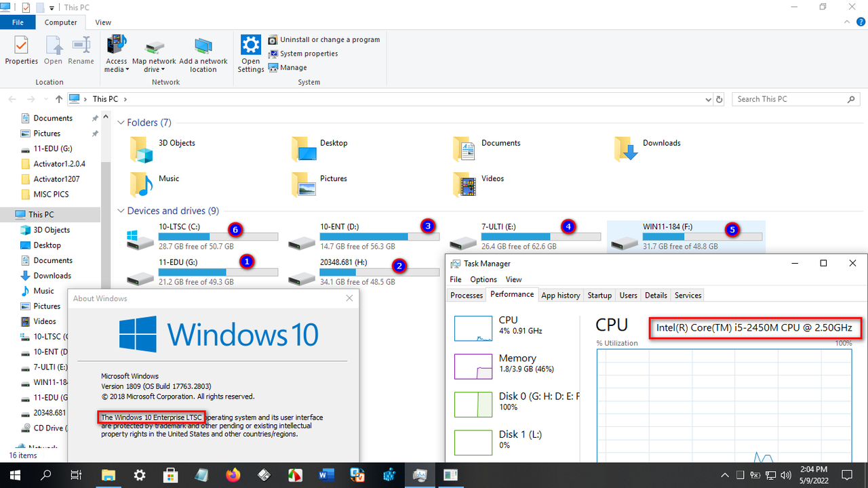Image resolution: width=868 pixels, height=488 pixels.
Task: Select the 11-EDU (G:) drive in main pane
Action: coord(202,272)
